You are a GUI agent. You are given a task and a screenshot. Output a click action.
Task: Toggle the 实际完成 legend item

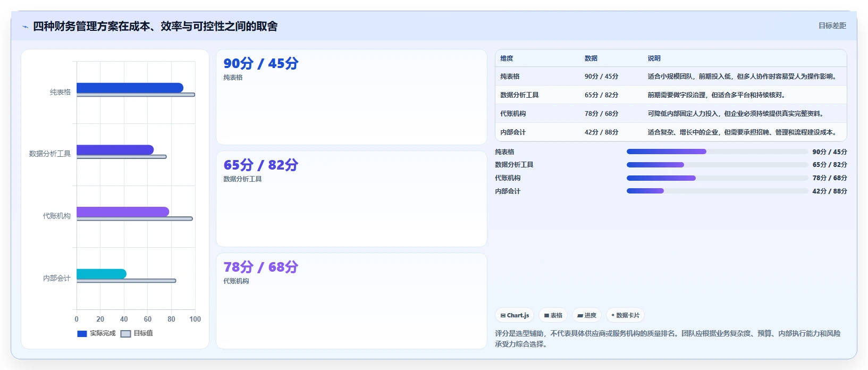click(x=96, y=333)
